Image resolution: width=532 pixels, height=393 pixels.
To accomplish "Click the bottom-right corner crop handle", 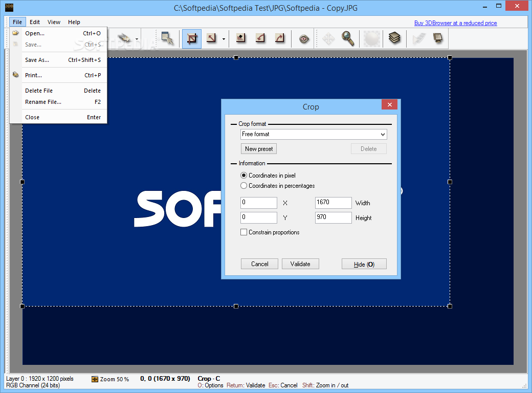I will coord(450,306).
